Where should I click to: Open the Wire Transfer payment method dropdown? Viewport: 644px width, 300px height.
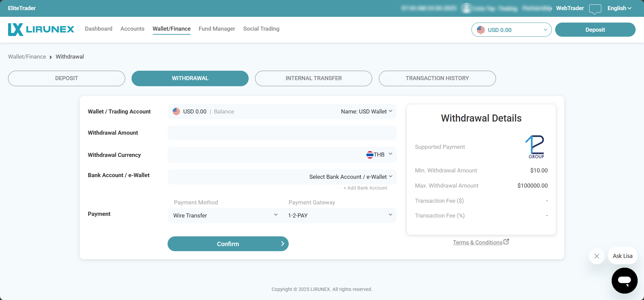tap(225, 215)
